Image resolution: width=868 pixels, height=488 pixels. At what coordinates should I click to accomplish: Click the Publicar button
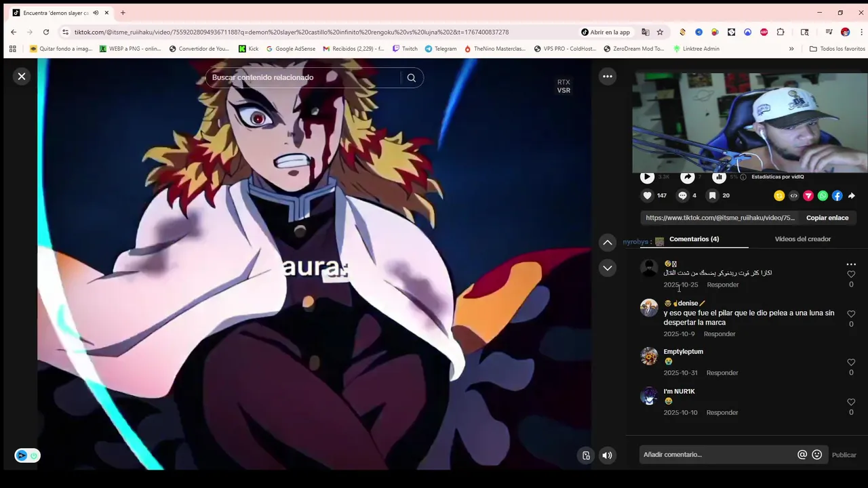coord(844,455)
